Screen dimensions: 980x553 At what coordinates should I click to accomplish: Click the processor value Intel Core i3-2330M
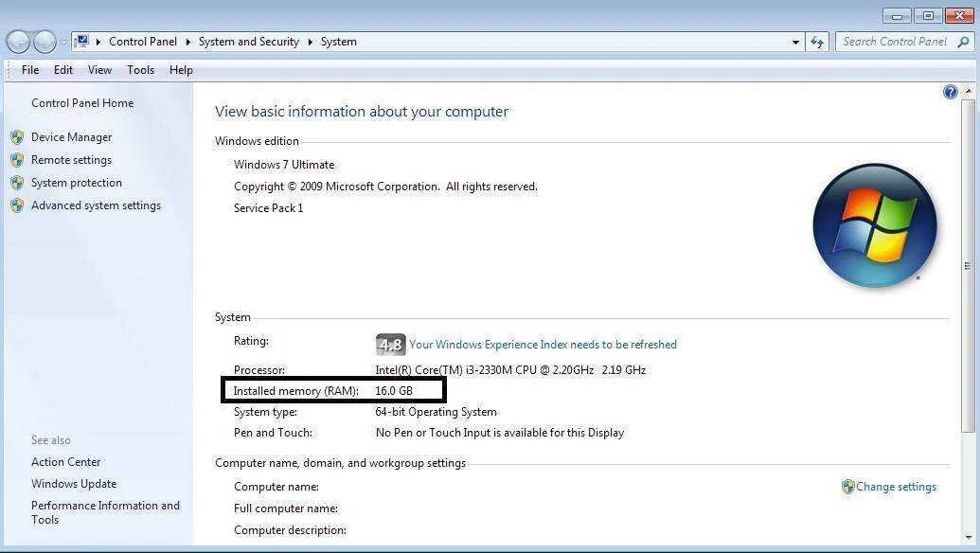(x=510, y=370)
